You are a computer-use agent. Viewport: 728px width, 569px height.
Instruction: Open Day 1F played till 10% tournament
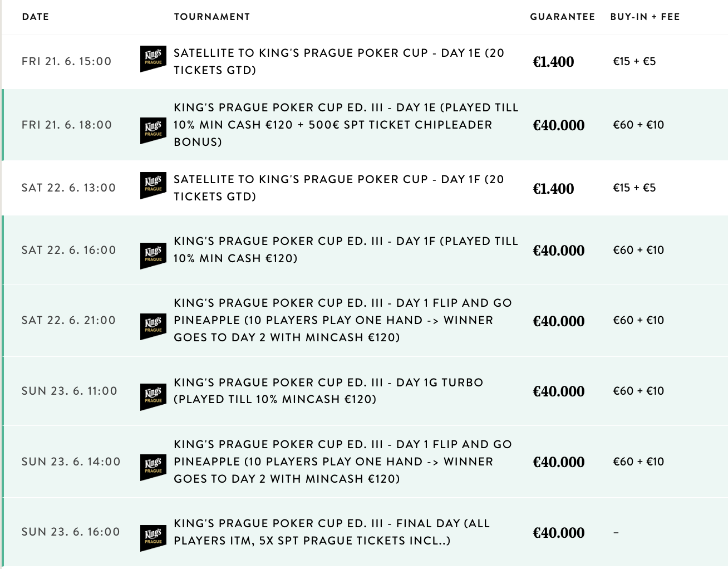(346, 249)
